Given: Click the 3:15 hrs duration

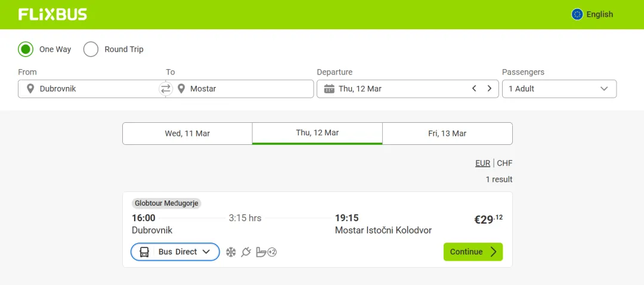Looking at the screenshot, I should tap(245, 218).
